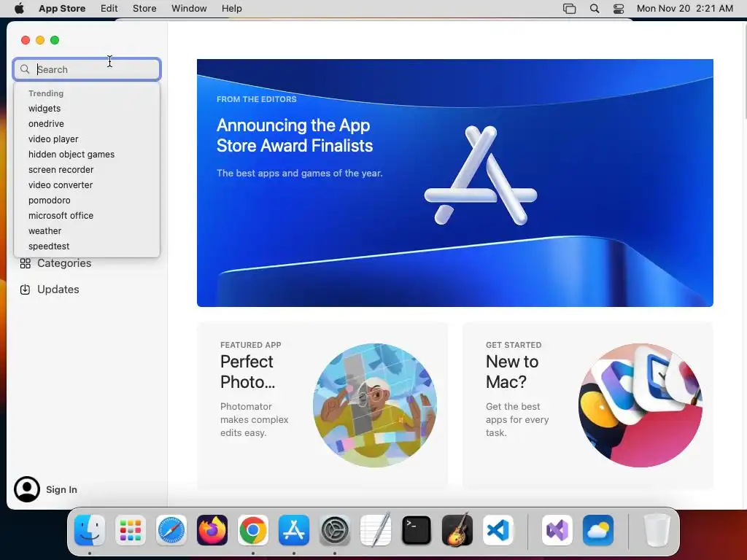747x560 pixels.
Task: Open the Edit menu
Action: click(109, 9)
